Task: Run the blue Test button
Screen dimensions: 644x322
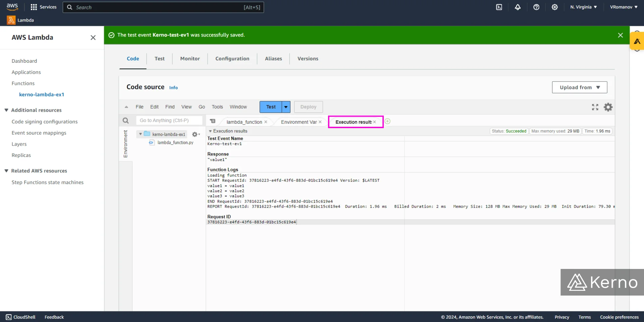Action: [x=271, y=107]
